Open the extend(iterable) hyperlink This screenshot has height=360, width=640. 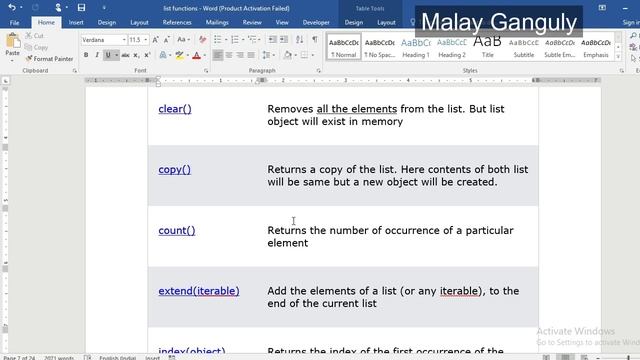(199, 291)
